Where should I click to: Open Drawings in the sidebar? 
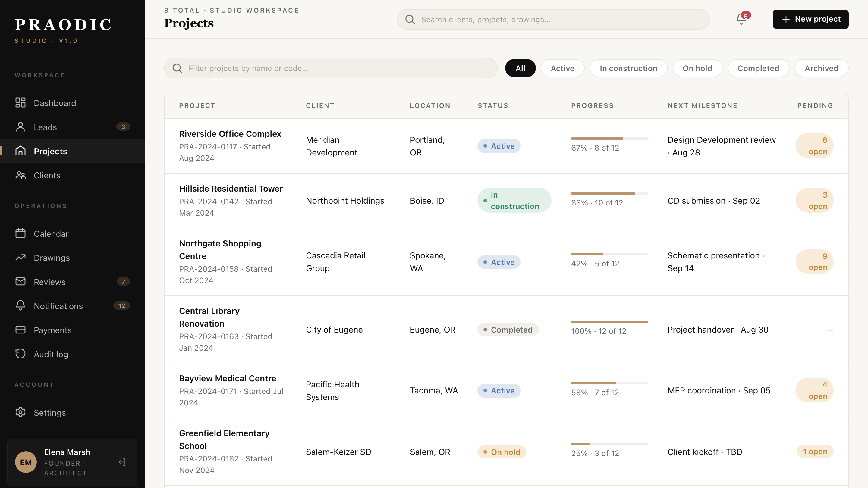(72, 258)
